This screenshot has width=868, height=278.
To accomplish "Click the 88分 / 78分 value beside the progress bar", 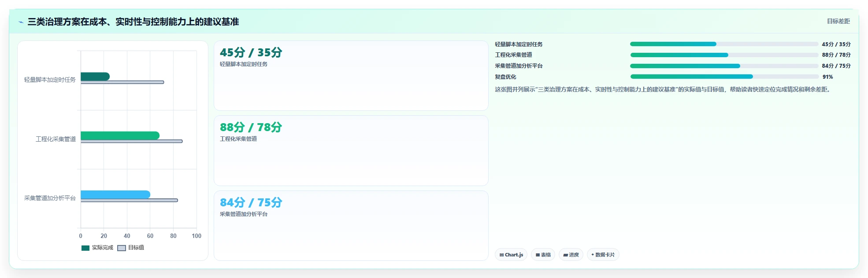I will click(836, 55).
